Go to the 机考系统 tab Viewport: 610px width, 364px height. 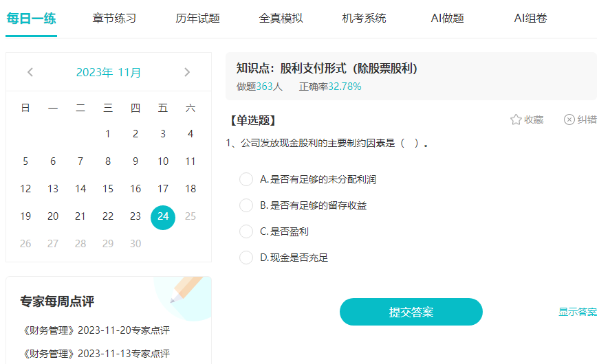pyautogui.click(x=364, y=19)
